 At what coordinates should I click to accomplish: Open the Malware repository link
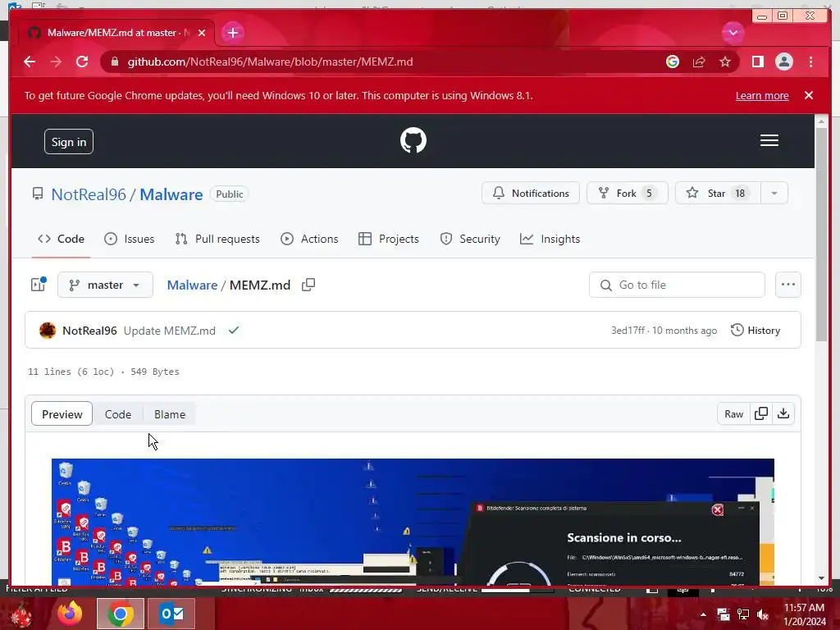[171, 194]
